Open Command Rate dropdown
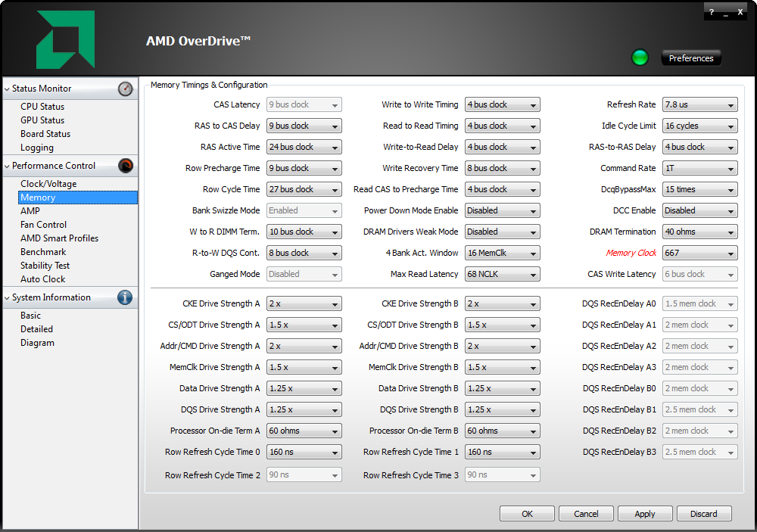Viewport: 757px width, 532px height. click(x=700, y=168)
